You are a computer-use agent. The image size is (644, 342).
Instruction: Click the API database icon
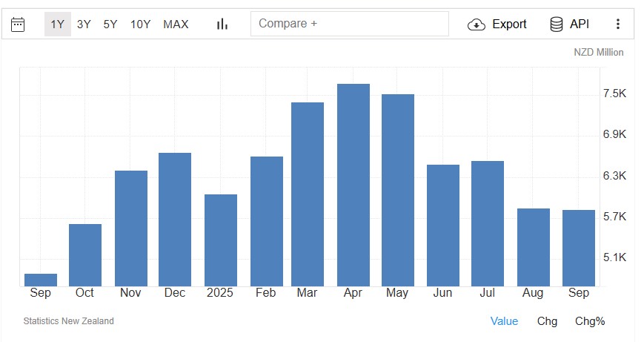click(x=557, y=24)
